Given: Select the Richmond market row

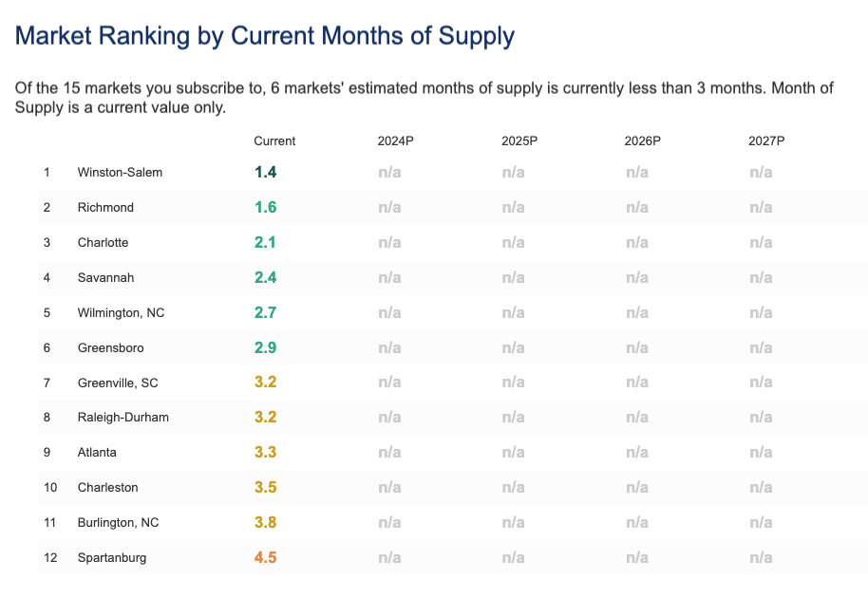Looking at the screenshot, I should [105, 208].
